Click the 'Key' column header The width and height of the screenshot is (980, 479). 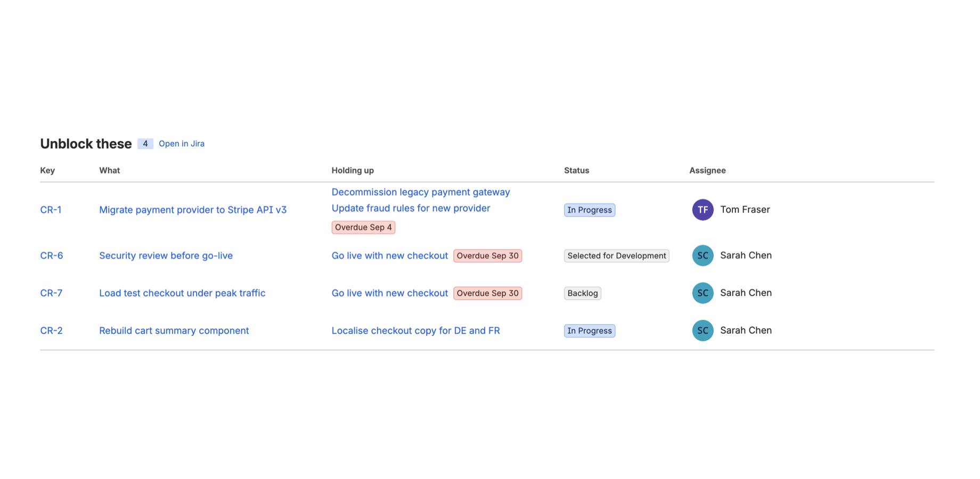coord(47,170)
